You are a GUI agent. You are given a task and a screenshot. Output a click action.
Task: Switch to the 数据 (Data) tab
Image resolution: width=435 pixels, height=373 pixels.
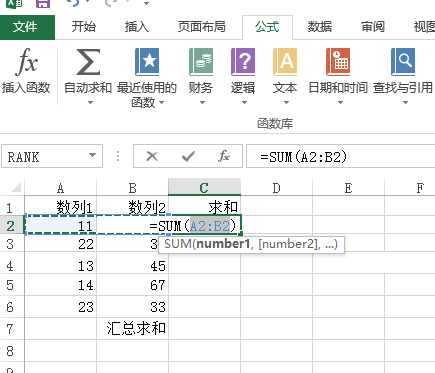(320, 27)
